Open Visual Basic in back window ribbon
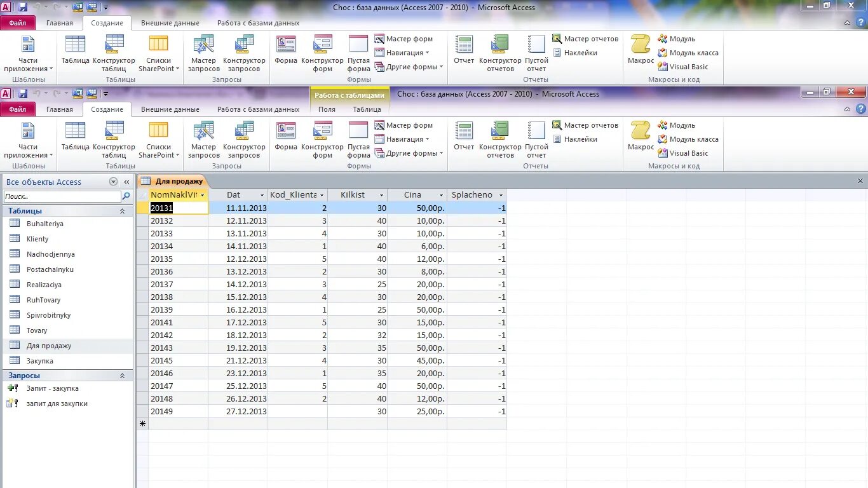The image size is (868, 488). 683,67
